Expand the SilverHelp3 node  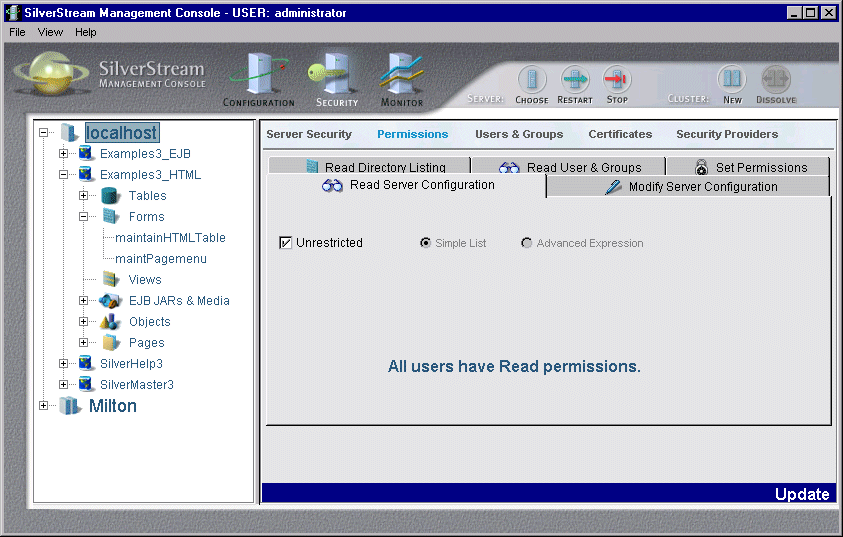click(x=63, y=363)
